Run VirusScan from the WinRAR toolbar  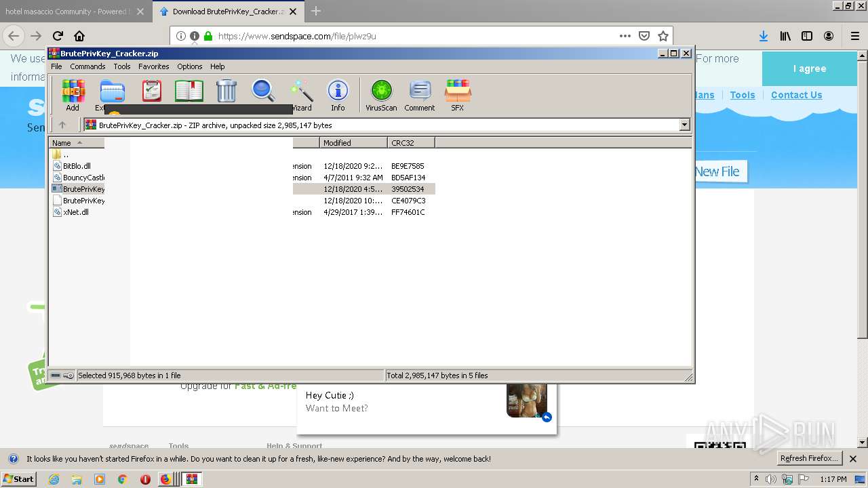[x=381, y=96]
